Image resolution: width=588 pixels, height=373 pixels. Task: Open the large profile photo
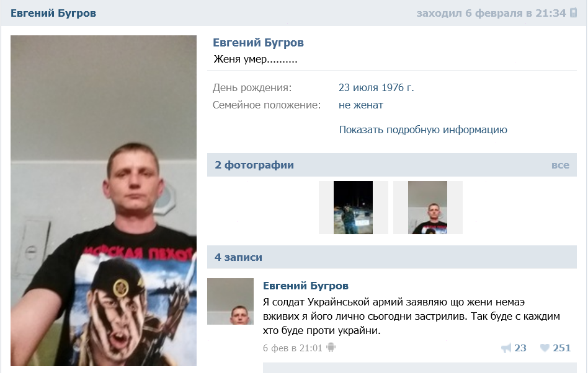104,201
